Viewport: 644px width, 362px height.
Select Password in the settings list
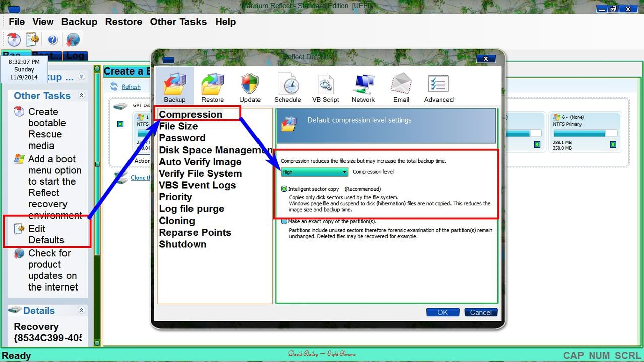182,138
